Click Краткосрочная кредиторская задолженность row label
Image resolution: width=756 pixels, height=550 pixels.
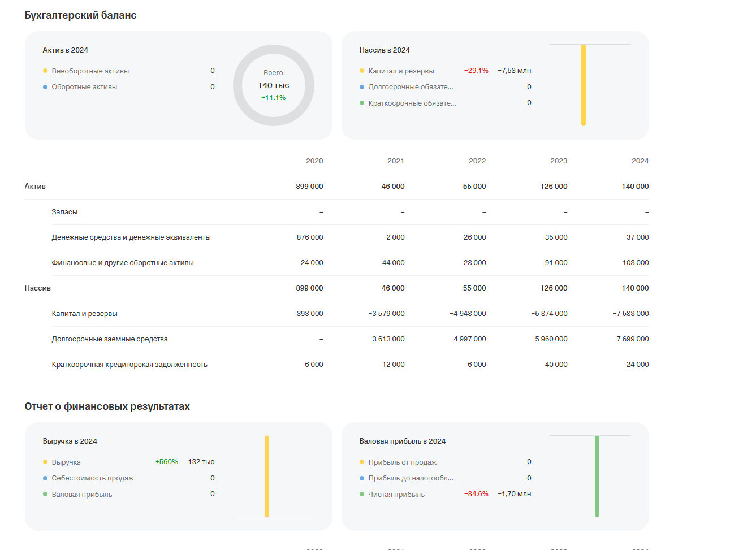[x=129, y=365]
